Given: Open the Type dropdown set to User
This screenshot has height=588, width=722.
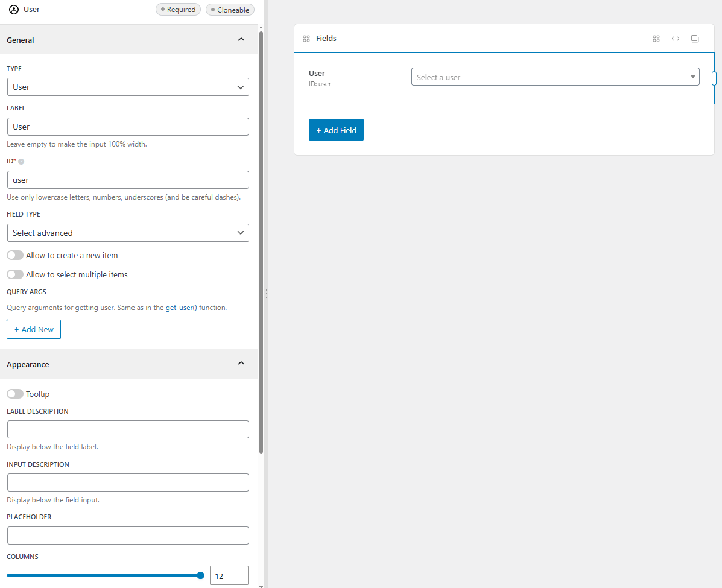Looking at the screenshot, I should pos(128,87).
